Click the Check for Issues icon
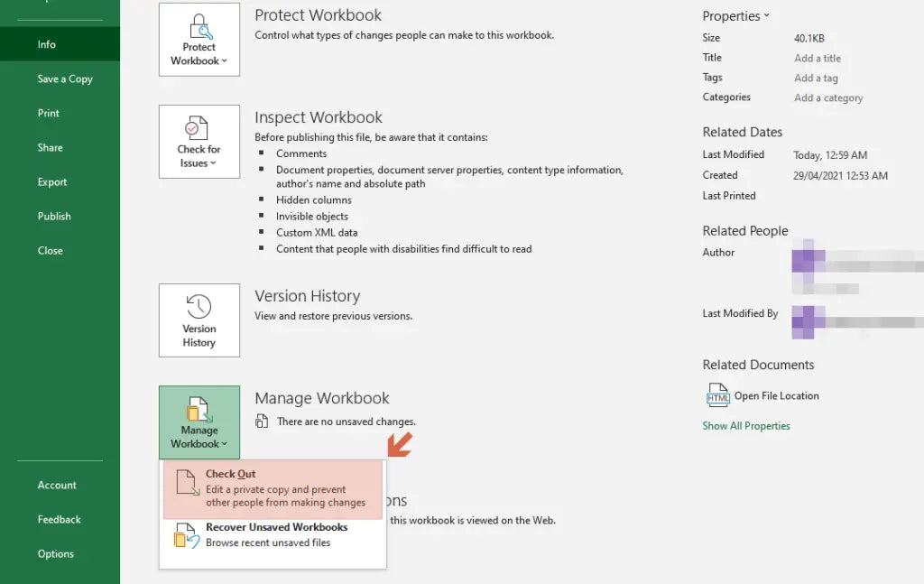The width and height of the screenshot is (924, 584). point(199,127)
